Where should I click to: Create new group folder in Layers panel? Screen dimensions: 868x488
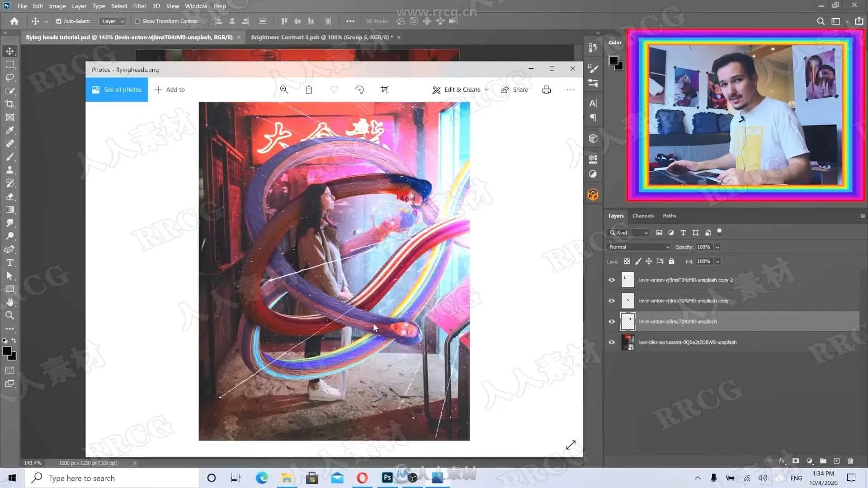(x=823, y=461)
